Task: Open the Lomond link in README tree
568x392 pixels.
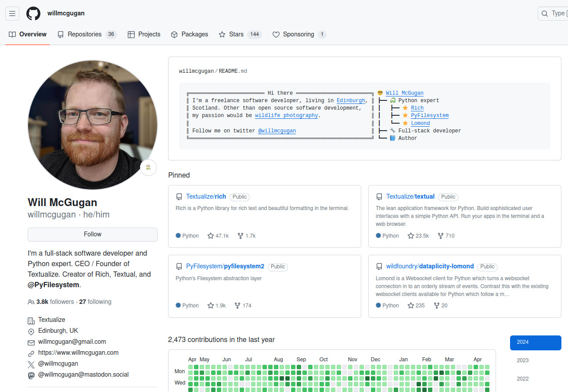Action: tap(421, 123)
